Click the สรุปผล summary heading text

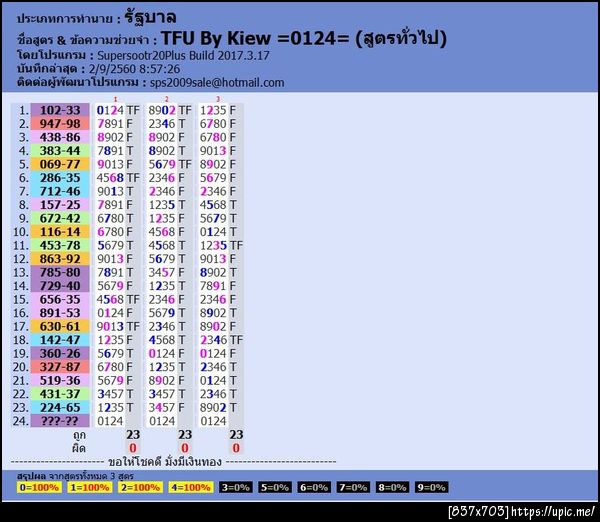coord(32,476)
